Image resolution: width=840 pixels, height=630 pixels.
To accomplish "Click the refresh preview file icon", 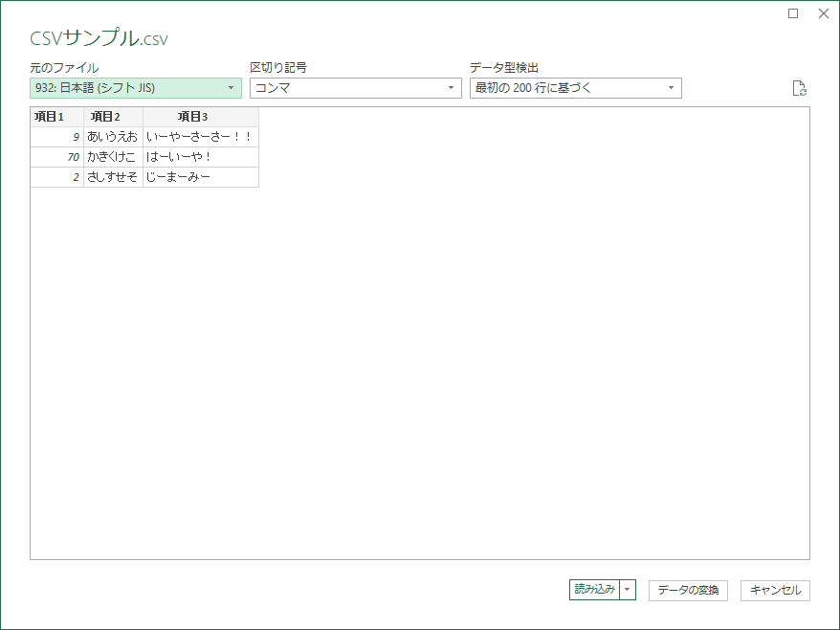I will (799, 88).
